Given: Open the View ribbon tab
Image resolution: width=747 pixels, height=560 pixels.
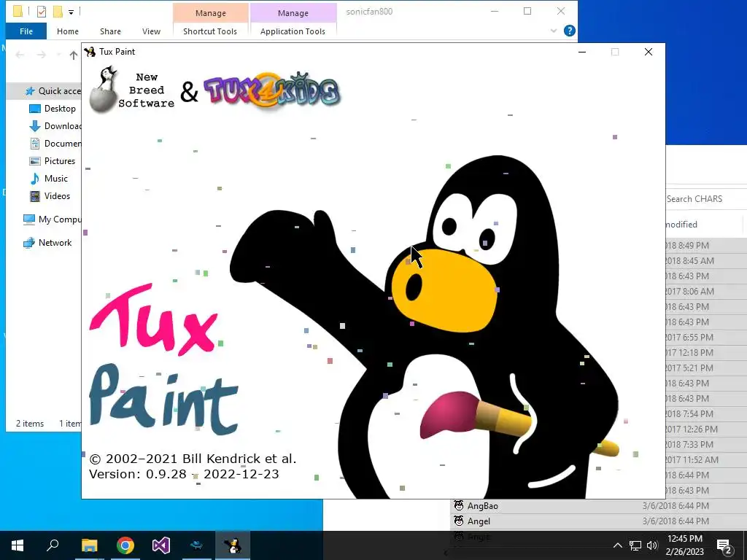Looking at the screenshot, I should (x=151, y=31).
